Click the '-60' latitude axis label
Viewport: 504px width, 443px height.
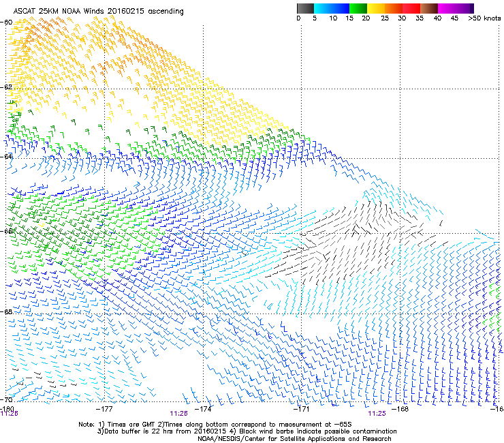point(6,22)
